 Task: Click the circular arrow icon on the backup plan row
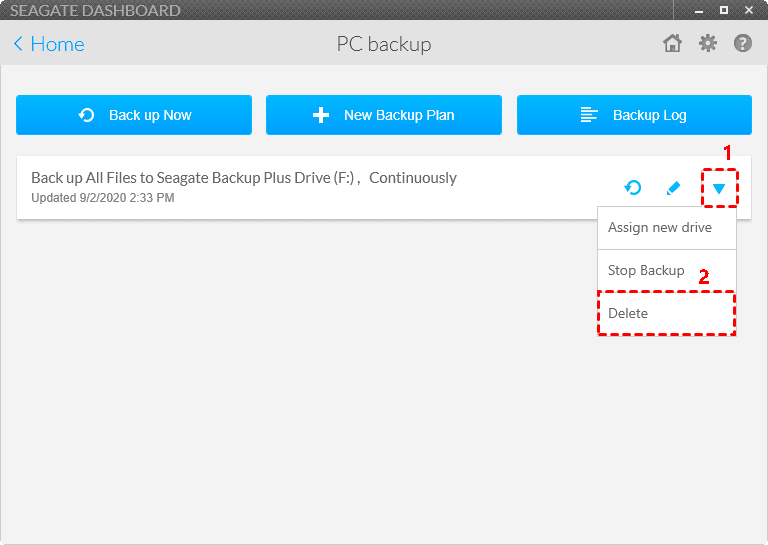[x=633, y=188]
